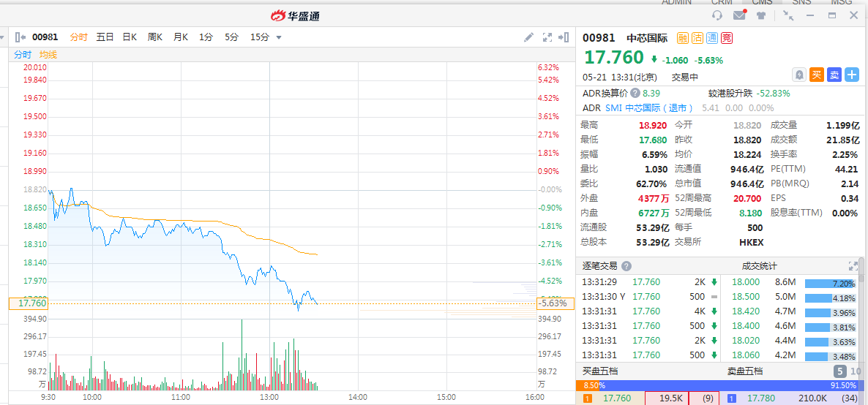Switch chart to 15分 interval
The height and width of the screenshot is (405, 868).
pyautogui.click(x=260, y=37)
